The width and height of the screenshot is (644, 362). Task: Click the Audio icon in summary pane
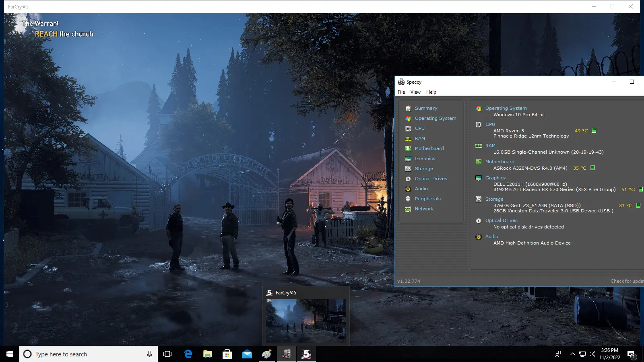coord(479,237)
